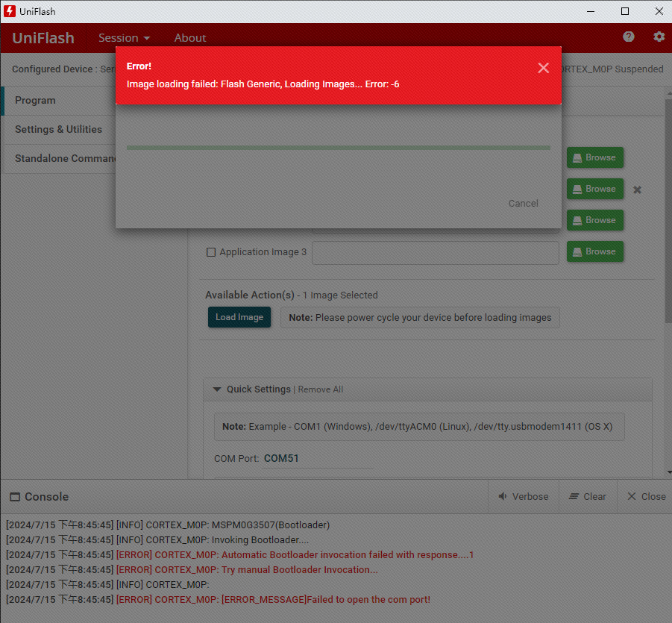Enable the Application Image 3 checkbox
Image resolution: width=672 pixels, height=623 pixels.
click(x=211, y=252)
